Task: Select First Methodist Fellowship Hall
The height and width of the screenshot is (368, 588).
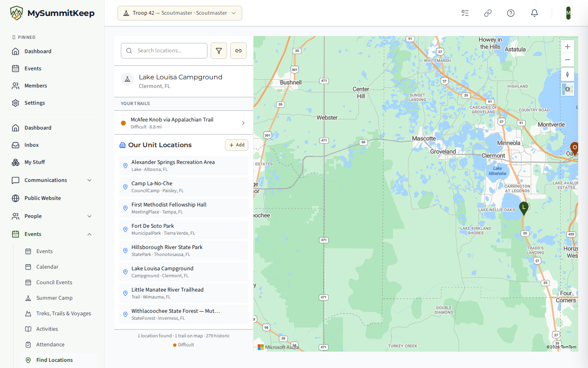Action: [184, 208]
